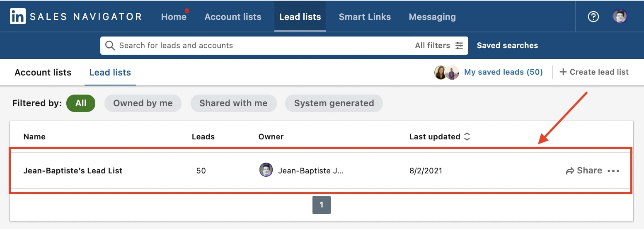Select the All filter pill
The image size is (644, 229).
(x=81, y=103)
